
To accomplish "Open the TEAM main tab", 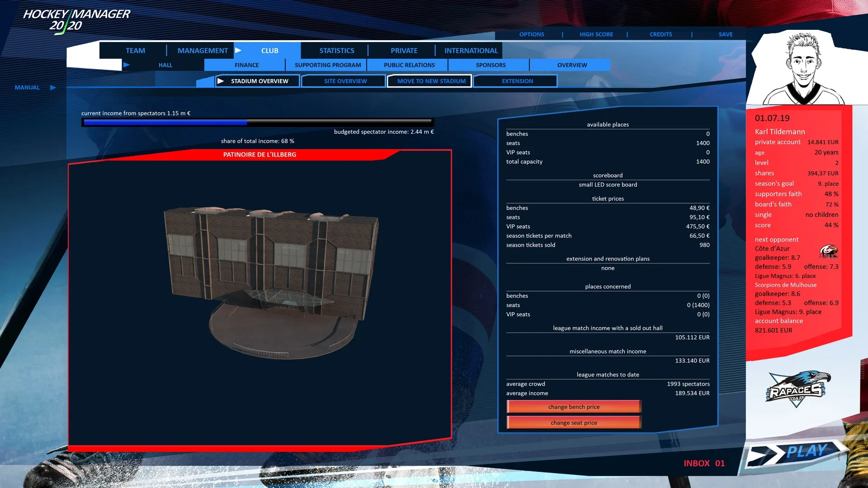I will click(135, 51).
